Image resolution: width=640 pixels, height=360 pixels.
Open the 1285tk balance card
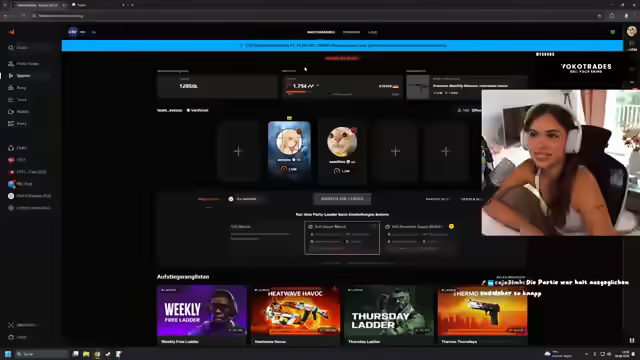218,86
